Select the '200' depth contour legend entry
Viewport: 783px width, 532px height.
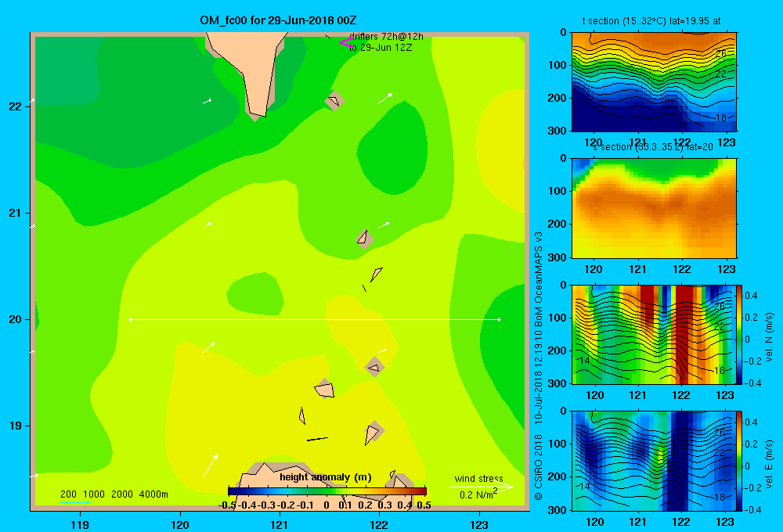pos(68,494)
